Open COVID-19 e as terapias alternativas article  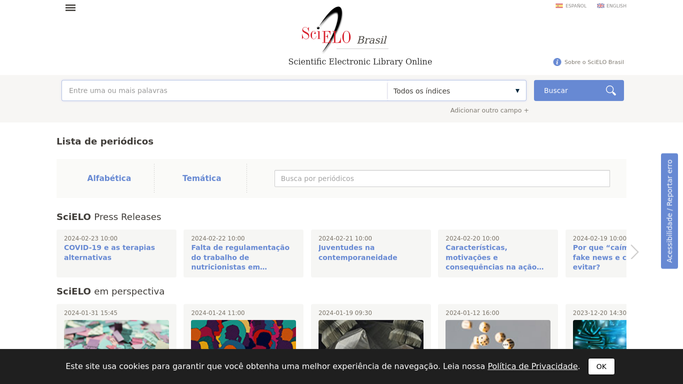[x=109, y=253]
